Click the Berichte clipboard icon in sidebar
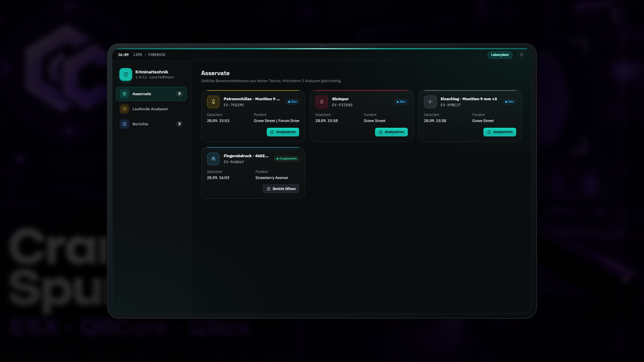 pos(124,124)
